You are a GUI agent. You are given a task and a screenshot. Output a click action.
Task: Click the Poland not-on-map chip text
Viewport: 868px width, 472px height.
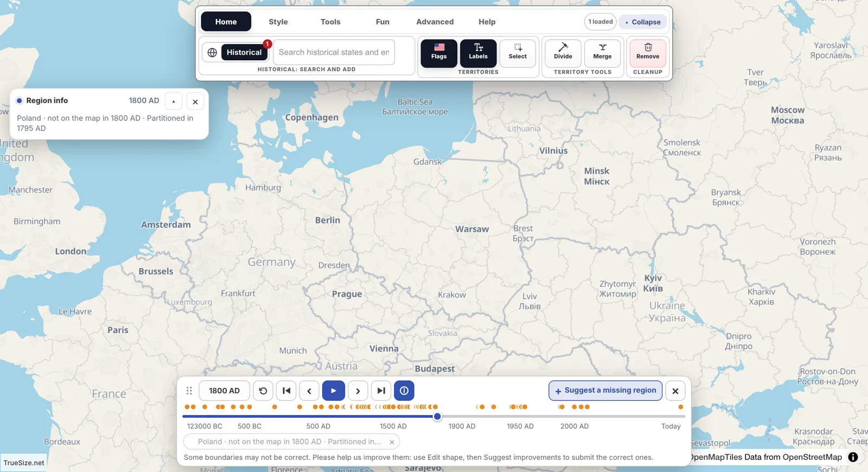click(289, 442)
